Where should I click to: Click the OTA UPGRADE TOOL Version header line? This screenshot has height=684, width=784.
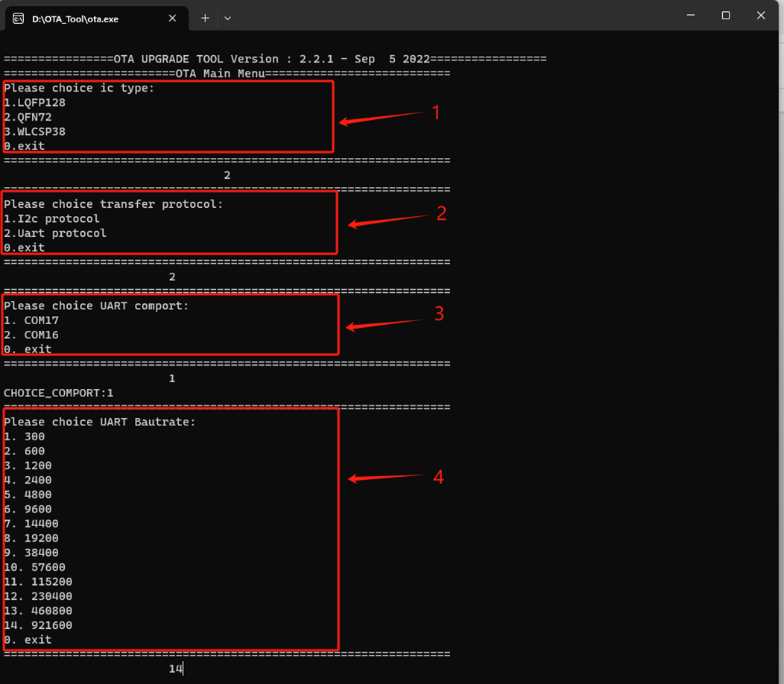click(x=276, y=59)
